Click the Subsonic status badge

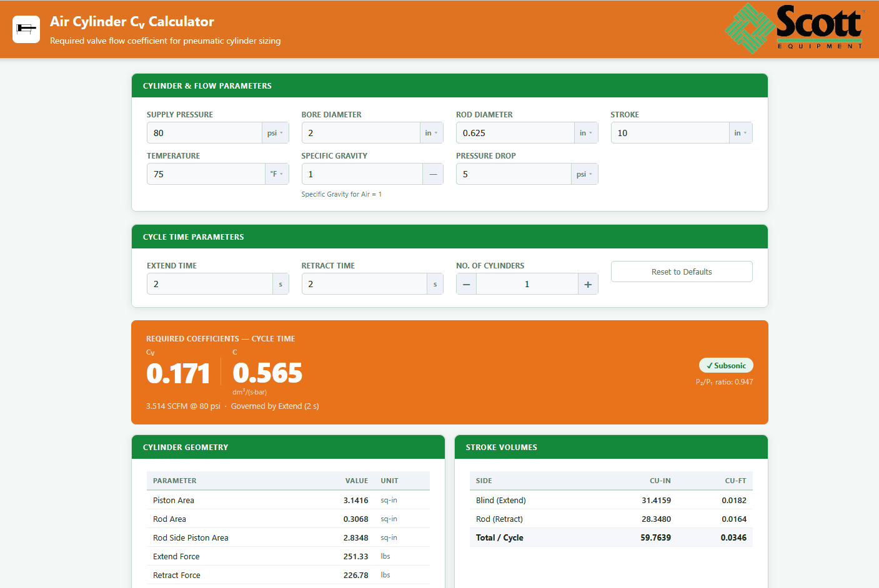pyautogui.click(x=726, y=366)
